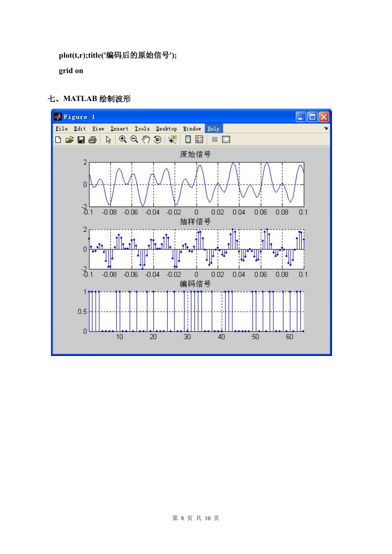Click the x-axis label 60 in 编码信号 plot
Screen dimensions: 392x554
290,337
